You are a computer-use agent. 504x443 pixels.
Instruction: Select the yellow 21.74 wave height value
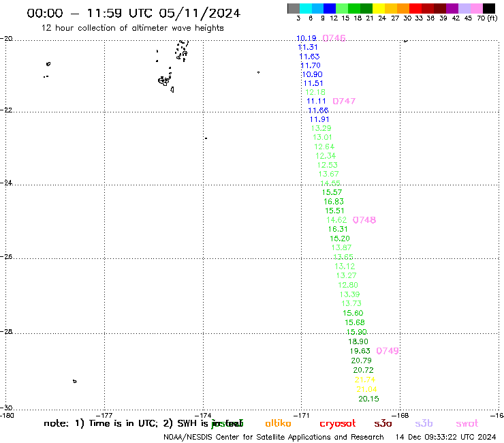pos(365,380)
